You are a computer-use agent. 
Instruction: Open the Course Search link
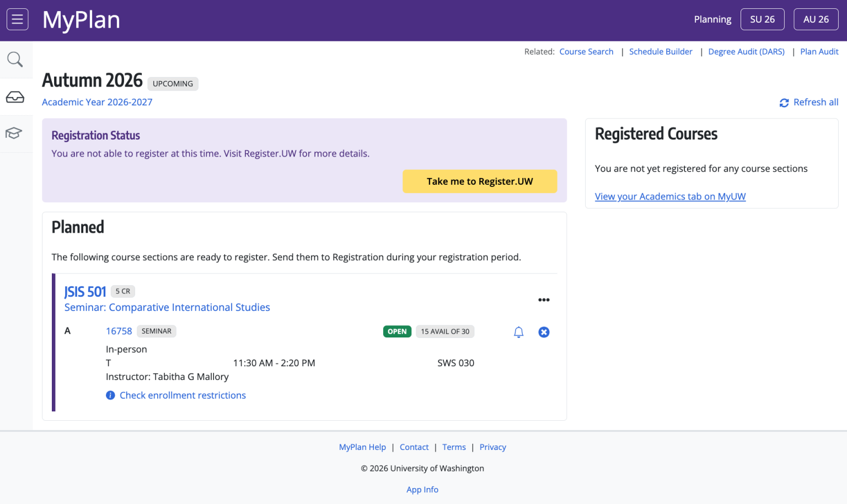pos(586,51)
